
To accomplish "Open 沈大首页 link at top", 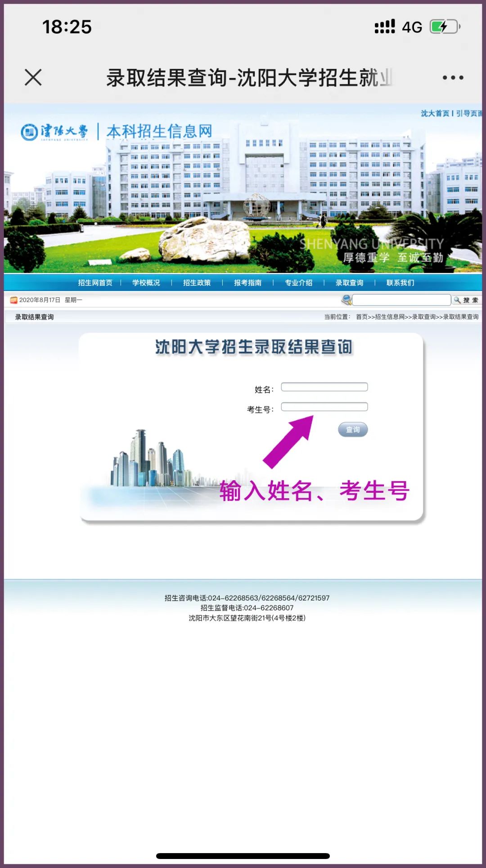I will tap(435, 114).
